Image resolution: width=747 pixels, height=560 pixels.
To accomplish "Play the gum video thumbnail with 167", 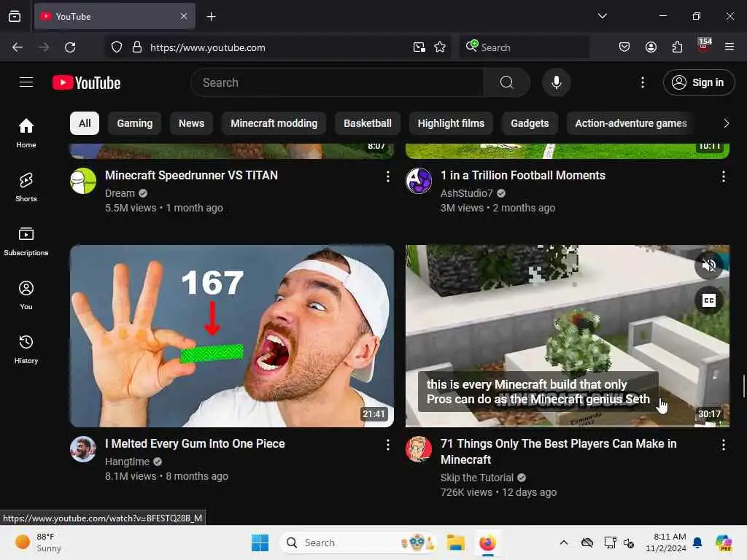I will (232, 335).
